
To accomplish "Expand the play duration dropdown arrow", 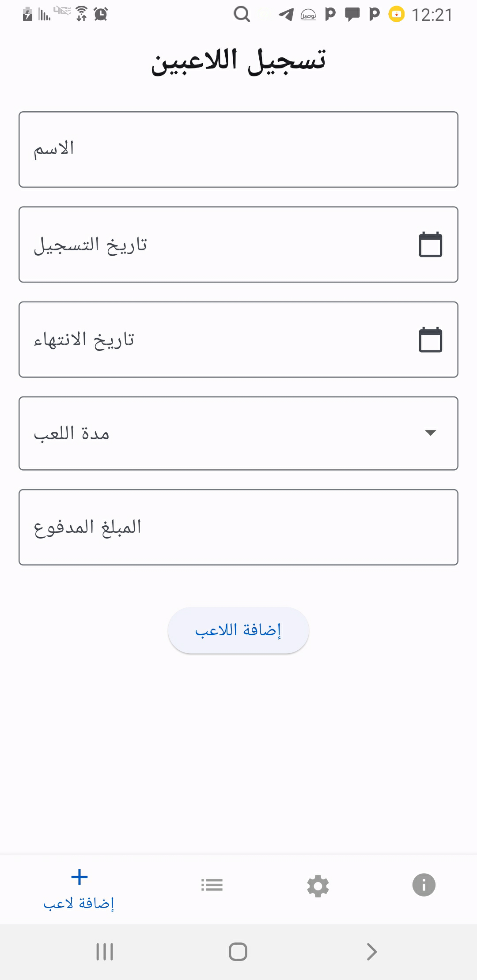I will [430, 433].
